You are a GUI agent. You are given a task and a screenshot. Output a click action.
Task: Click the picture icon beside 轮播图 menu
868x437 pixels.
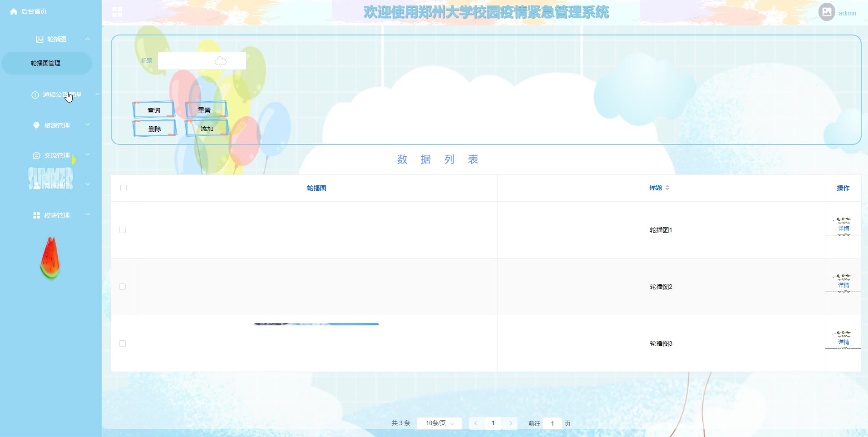pos(40,39)
